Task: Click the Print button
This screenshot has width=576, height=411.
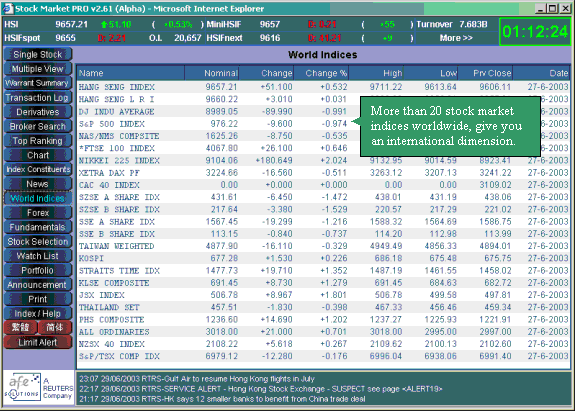Action: click(x=38, y=299)
